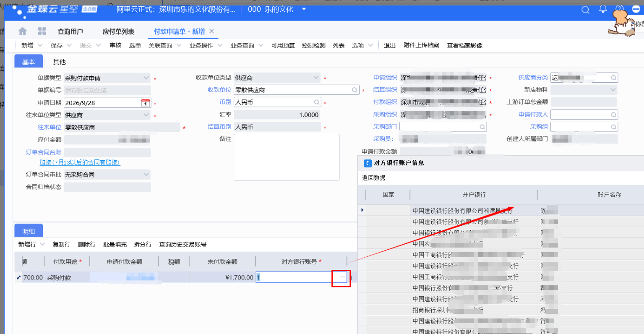The image size is (644, 334).
Task: Click search icon in 收款单位 field
Action: (355, 90)
